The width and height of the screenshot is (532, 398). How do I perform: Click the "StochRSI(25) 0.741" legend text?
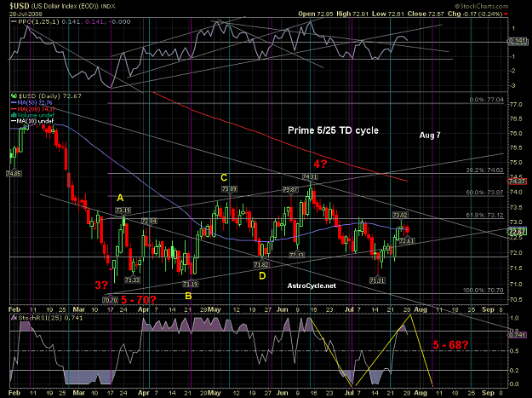pyautogui.click(x=50, y=318)
